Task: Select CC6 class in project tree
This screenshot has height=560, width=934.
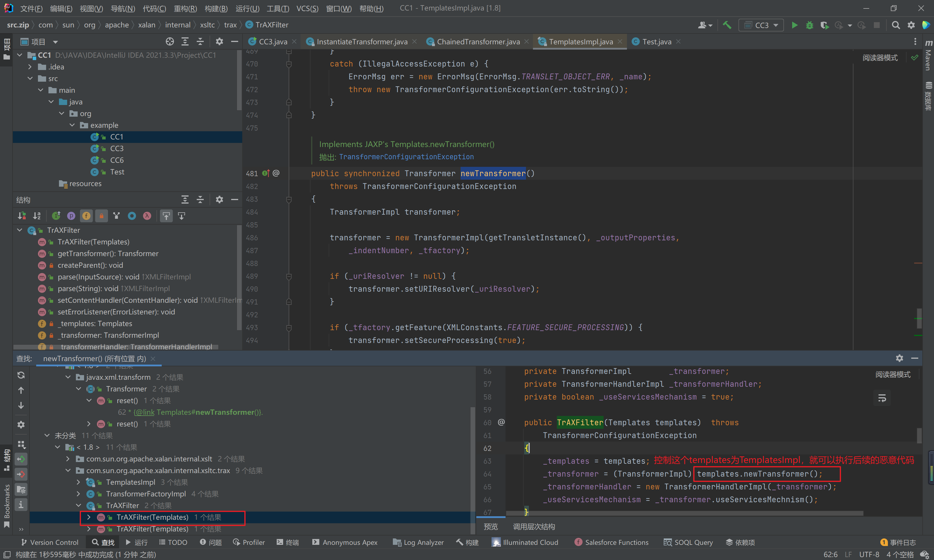Action: (117, 160)
